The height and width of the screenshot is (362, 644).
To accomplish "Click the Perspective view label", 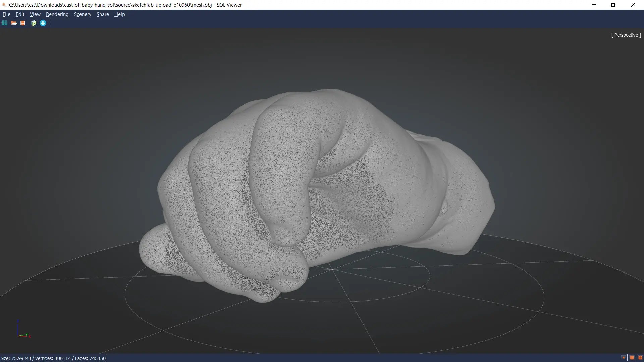I will point(626,35).
